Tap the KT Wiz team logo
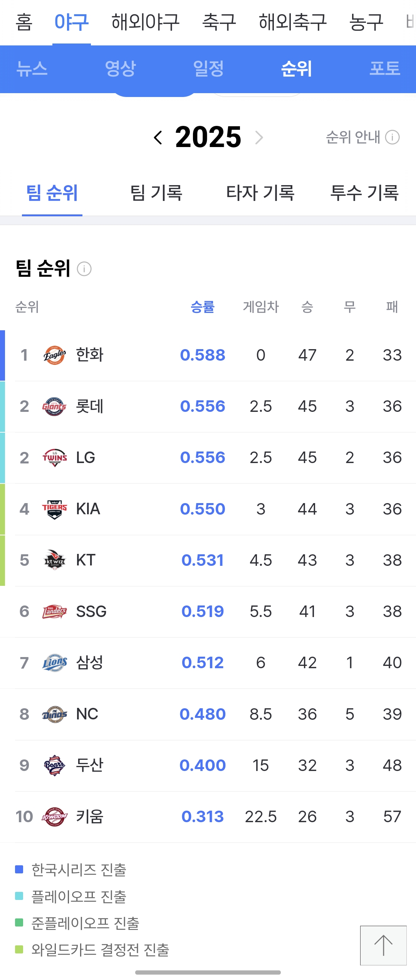 [54, 560]
